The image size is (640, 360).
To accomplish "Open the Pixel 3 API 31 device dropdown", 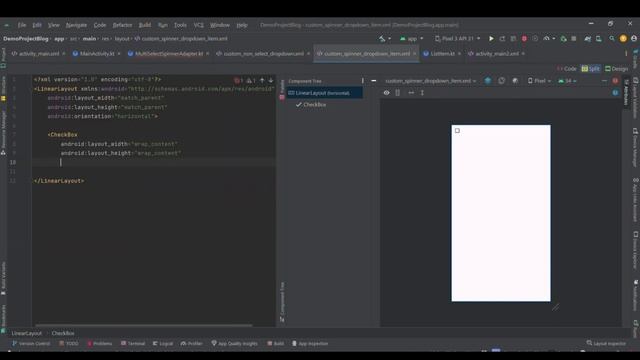I will 458,39.
